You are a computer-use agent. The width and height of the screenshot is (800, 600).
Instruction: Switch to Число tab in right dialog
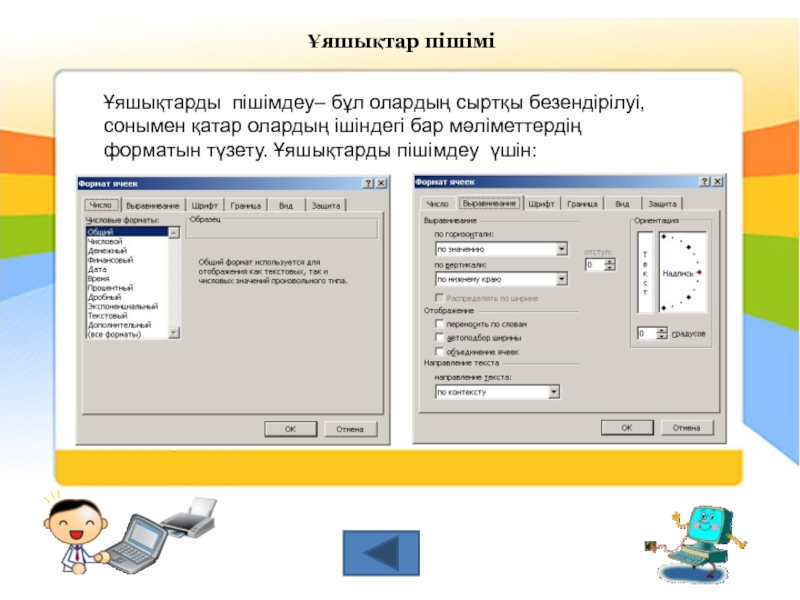[437, 204]
